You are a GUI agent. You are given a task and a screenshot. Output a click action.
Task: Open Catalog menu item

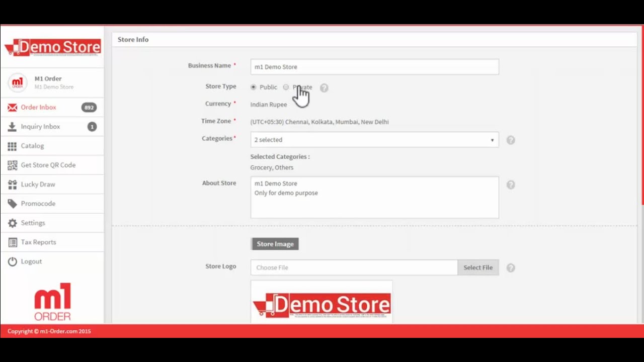click(x=52, y=146)
